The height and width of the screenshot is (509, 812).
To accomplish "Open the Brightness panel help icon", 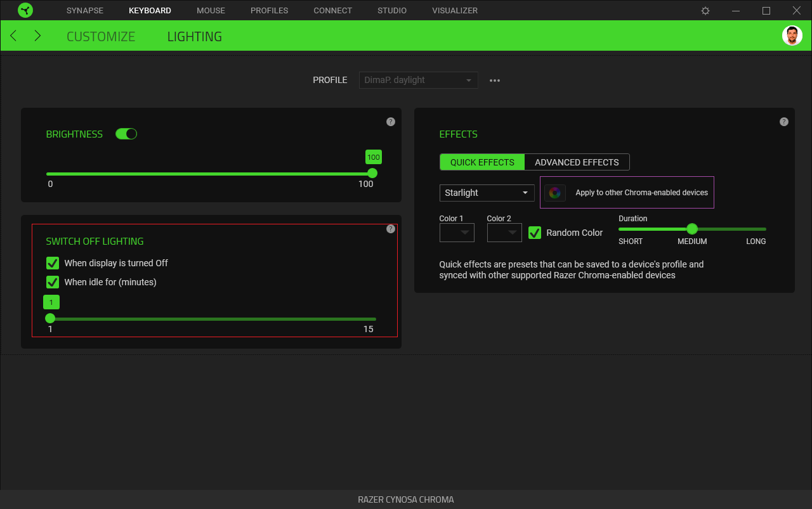I will click(391, 121).
